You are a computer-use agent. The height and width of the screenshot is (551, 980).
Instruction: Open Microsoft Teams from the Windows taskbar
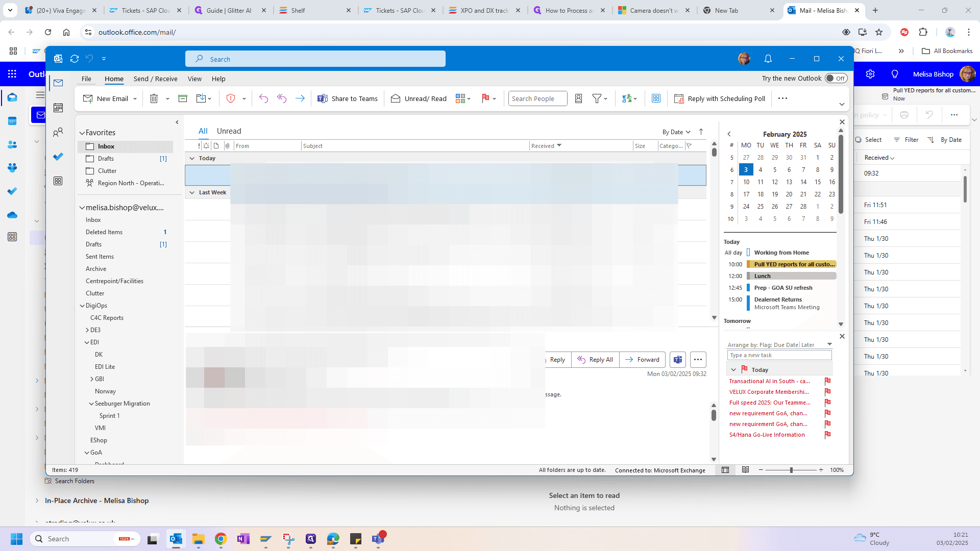(378, 539)
